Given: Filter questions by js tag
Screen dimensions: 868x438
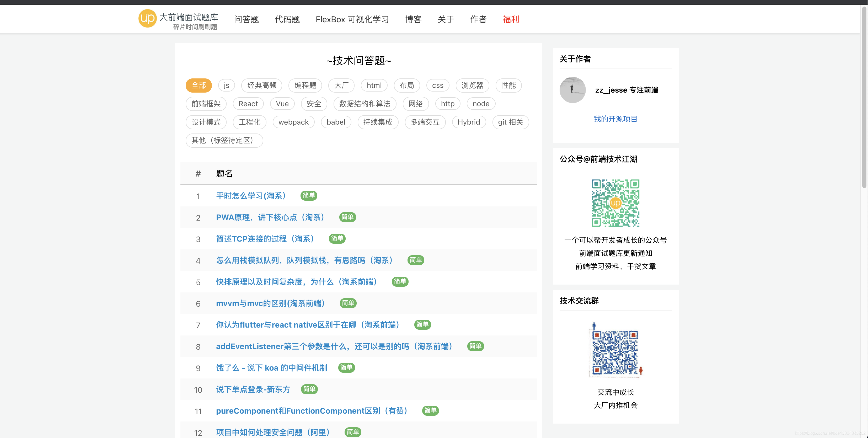Looking at the screenshot, I should pos(226,86).
